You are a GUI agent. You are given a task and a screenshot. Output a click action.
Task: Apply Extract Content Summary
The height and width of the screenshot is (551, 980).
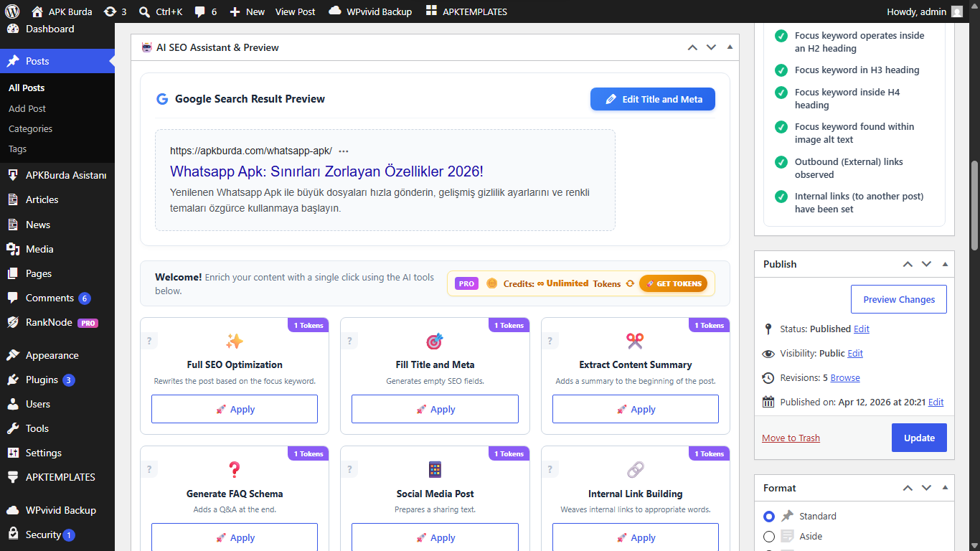click(x=636, y=409)
